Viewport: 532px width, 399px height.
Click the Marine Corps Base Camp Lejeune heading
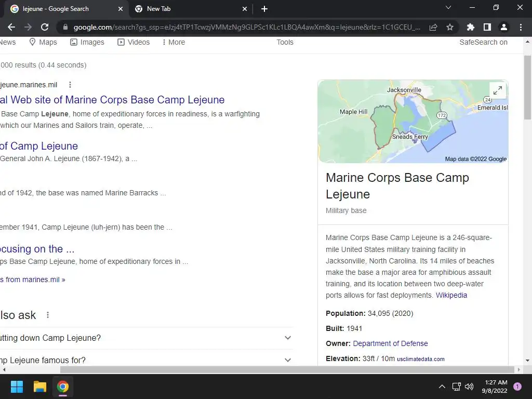(397, 186)
